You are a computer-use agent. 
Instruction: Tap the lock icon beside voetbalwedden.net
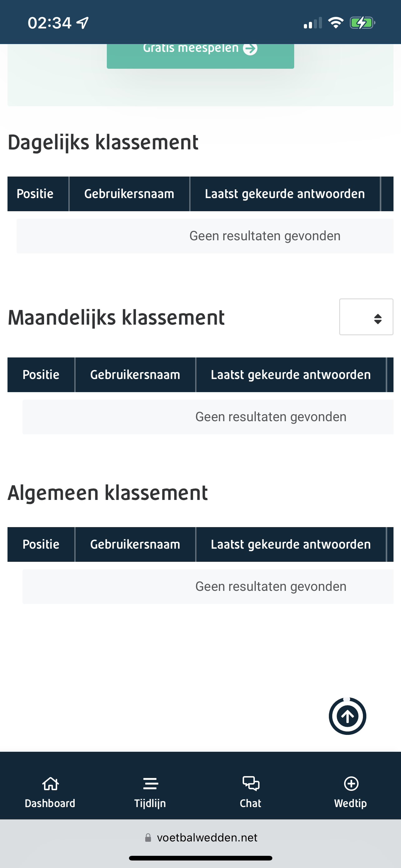coord(148,837)
